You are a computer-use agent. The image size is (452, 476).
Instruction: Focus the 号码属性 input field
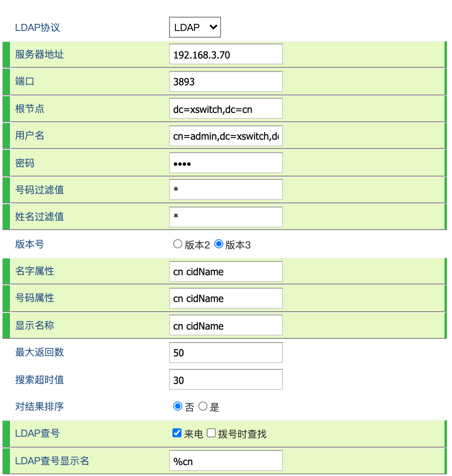[226, 298]
